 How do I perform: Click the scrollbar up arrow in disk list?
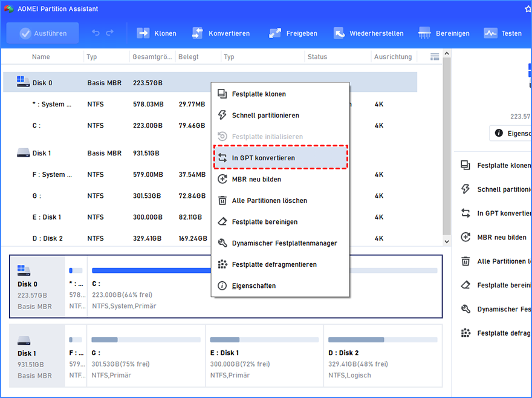coord(447,54)
